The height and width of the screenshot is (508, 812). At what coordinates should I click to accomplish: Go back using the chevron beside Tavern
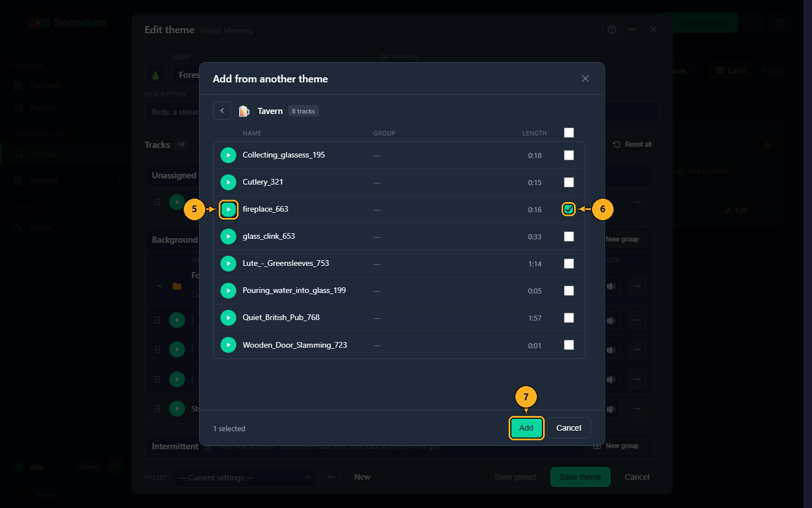point(222,111)
